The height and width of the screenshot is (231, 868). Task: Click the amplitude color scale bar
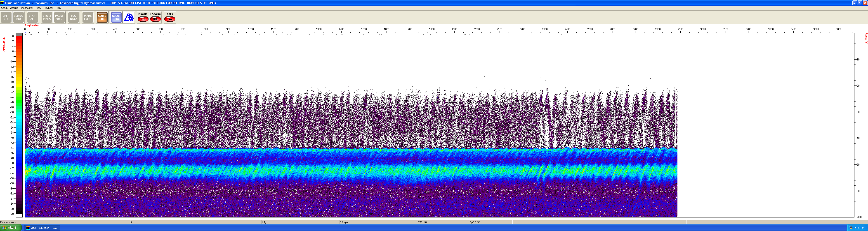pos(19,125)
